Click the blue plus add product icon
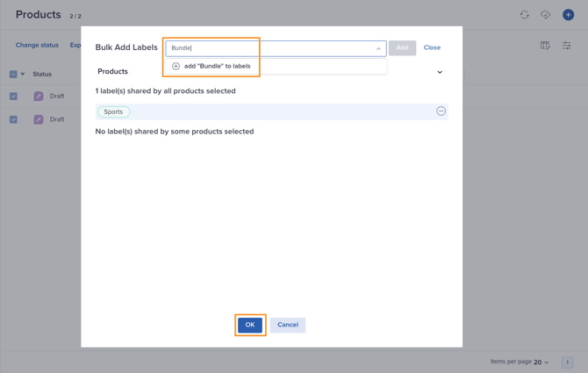This screenshot has height=373, width=588. (568, 15)
